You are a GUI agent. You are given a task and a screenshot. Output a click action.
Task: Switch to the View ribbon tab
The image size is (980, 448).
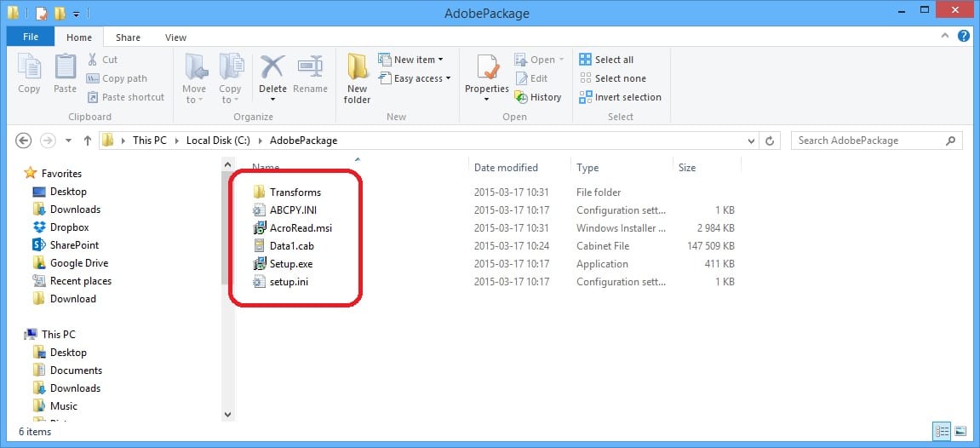(175, 37)
